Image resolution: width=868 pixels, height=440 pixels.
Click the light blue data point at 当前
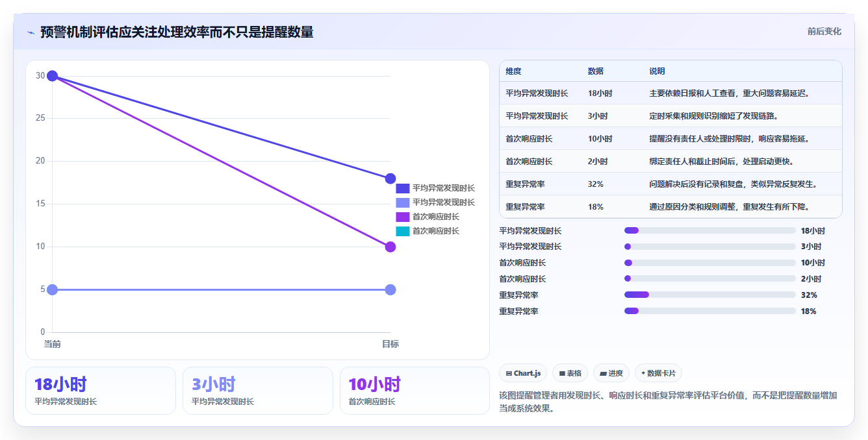click(x=53, y=289)
